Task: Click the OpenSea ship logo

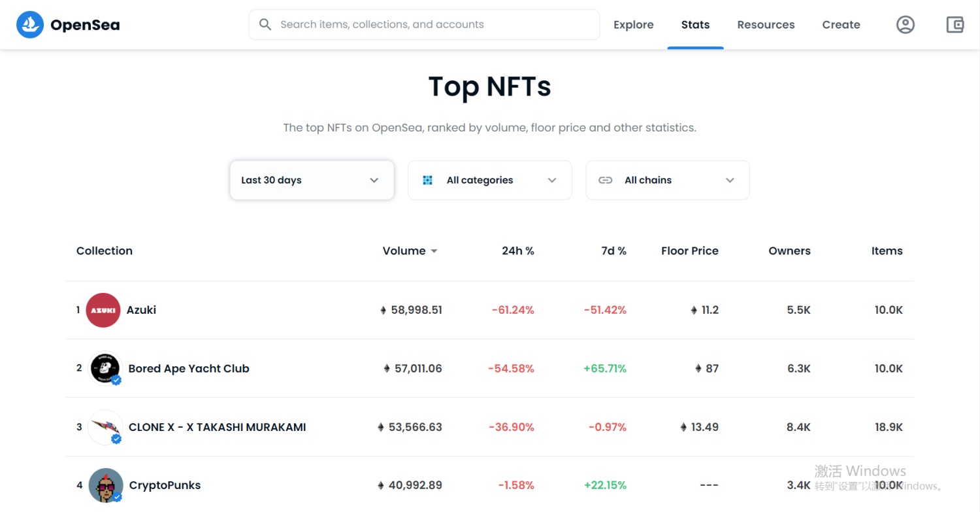Action: pos(29,25)
